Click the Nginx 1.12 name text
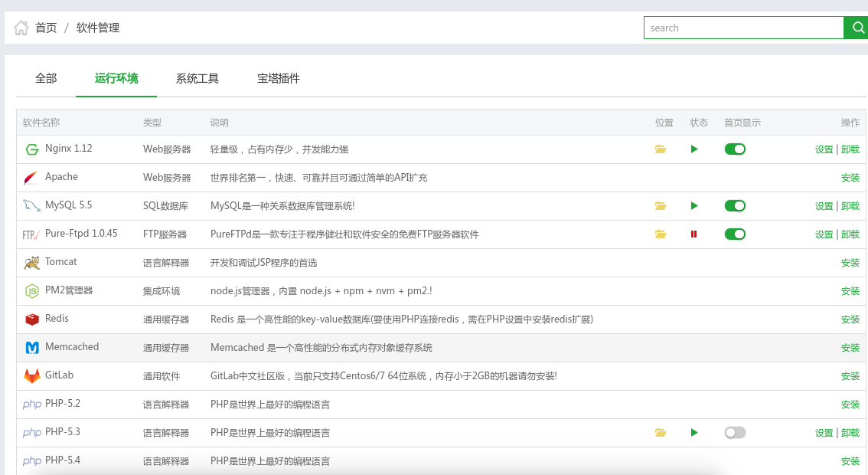 coord(69,149)
